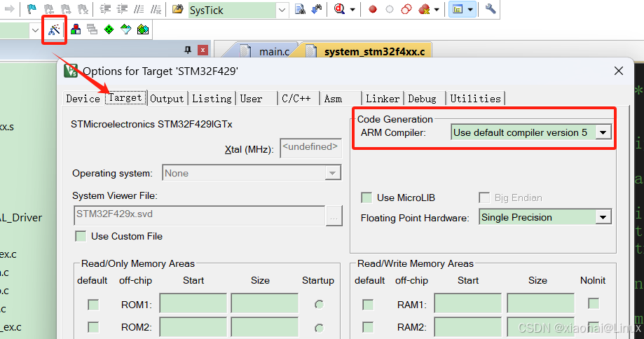The image size is (644, 339).
Task: Disable all breakpoints icon
Action: point(406,9)
